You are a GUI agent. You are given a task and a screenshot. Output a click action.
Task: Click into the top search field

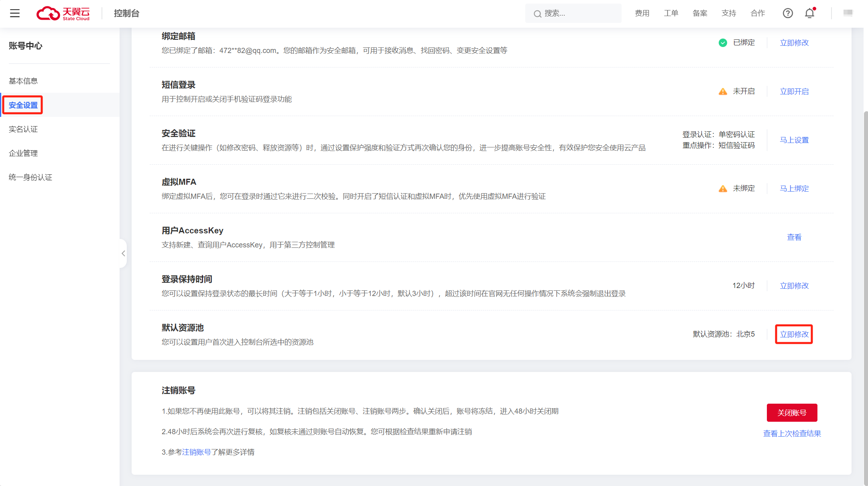573,13
